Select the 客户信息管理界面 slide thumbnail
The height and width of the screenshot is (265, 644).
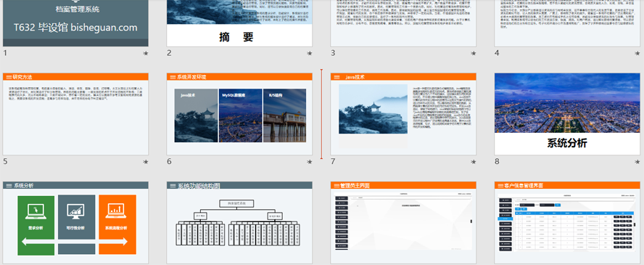click(x=567, y=223)
